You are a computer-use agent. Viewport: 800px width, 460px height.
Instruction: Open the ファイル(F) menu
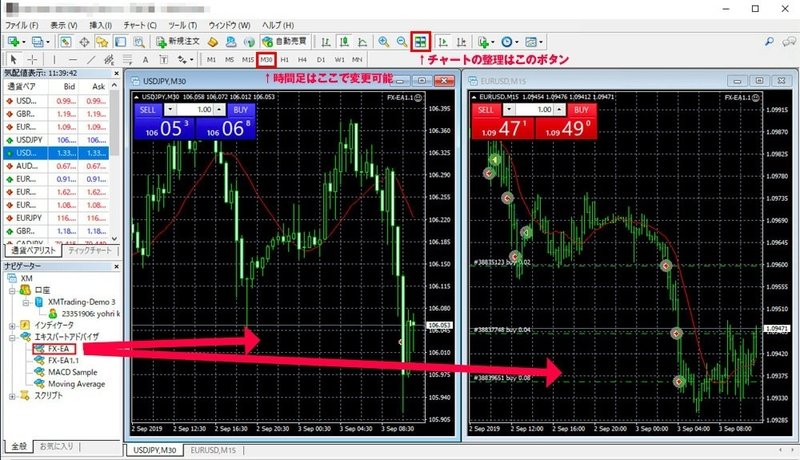point(21,24)
